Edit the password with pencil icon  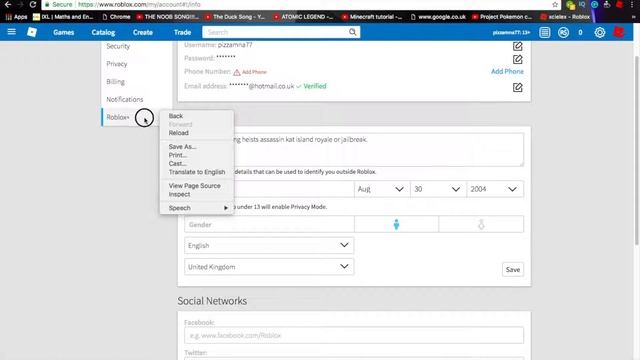pyautogui.click(x=518, y=60)
